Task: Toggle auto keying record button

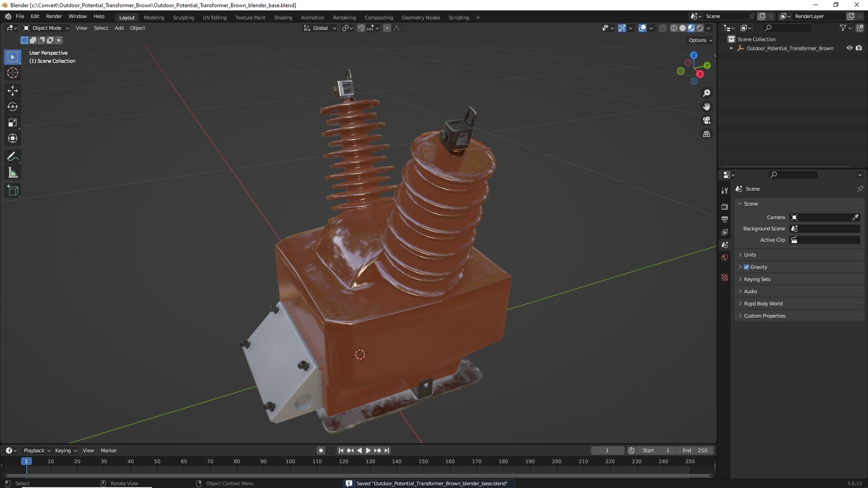Action: (x=321, y=450)
